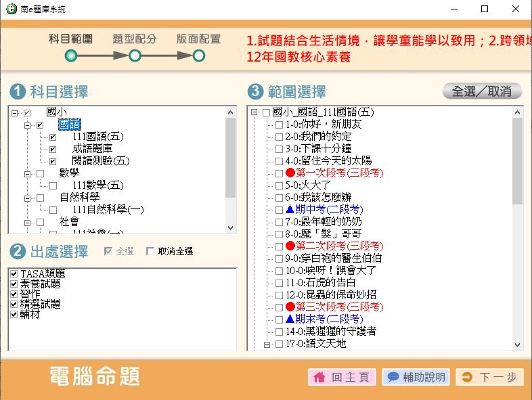Screen dimensions: 532x400
Task: Check the 數學 subject checkbox
Action: [40, 173]
